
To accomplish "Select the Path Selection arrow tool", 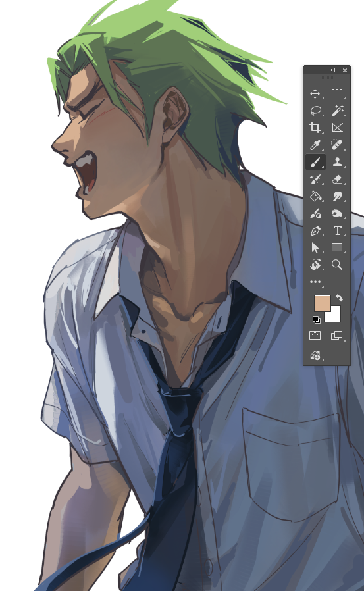I will [x=315, y=247].
